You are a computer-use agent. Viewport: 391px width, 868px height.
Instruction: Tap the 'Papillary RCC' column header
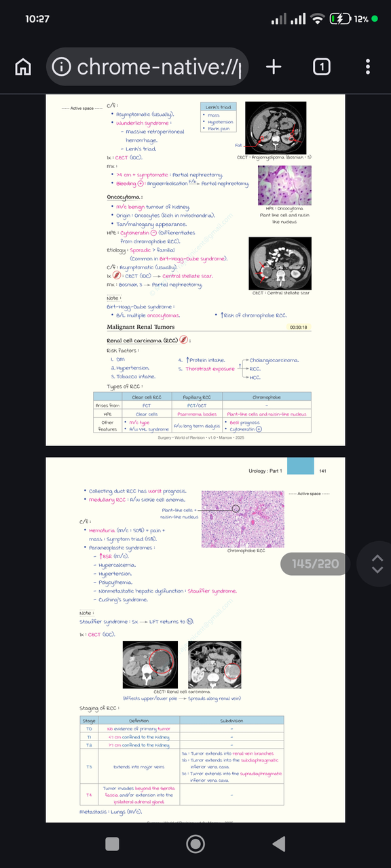(197, 396)
